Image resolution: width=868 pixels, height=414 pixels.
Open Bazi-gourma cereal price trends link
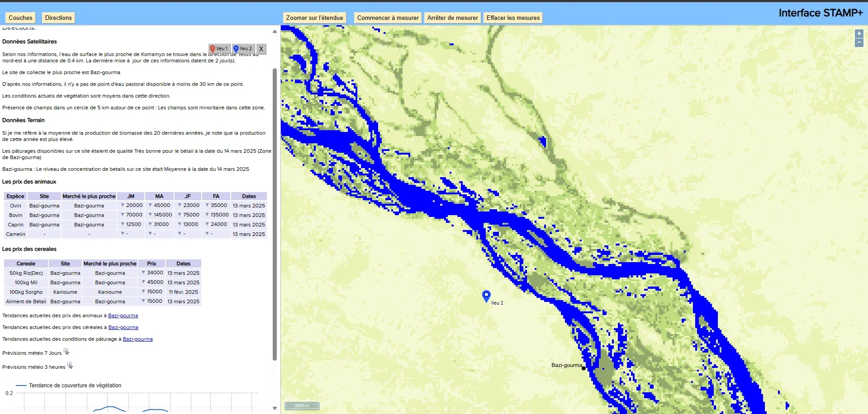tap(123, 327)
